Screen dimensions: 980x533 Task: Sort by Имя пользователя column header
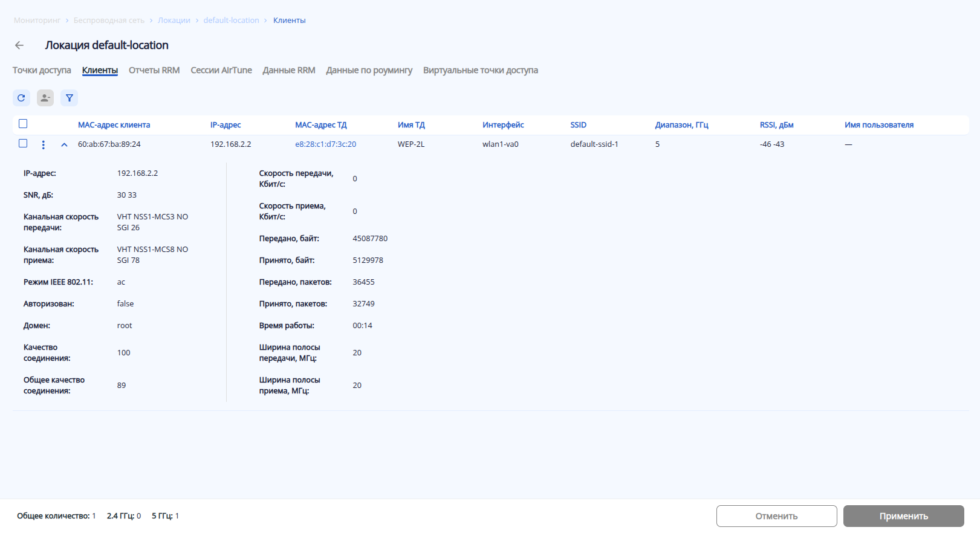point(879,125)
